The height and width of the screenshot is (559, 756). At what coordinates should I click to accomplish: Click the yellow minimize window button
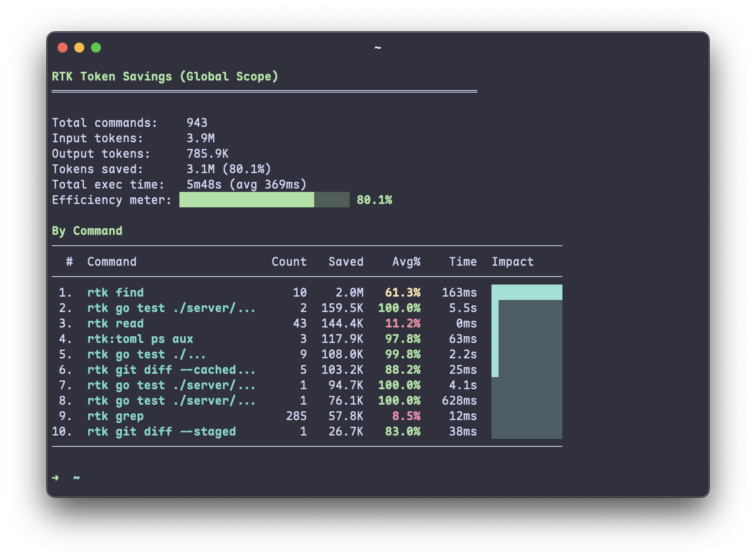[79, 48]
